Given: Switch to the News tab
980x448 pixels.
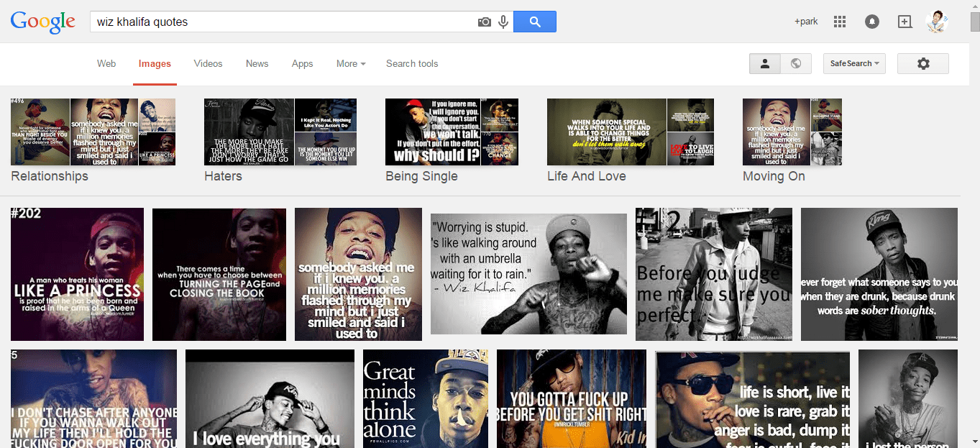Looking at the screenshot, I should tap(257, 63).
